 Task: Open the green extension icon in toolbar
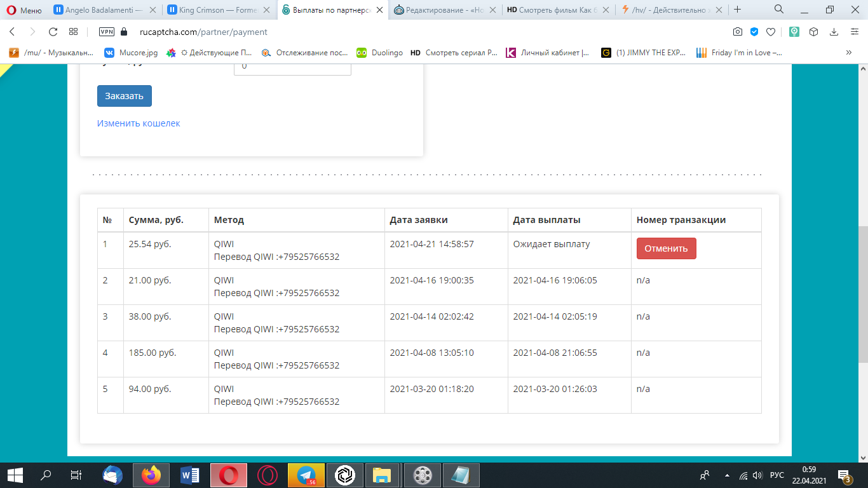pyautogui.click(x=794, y=32)
